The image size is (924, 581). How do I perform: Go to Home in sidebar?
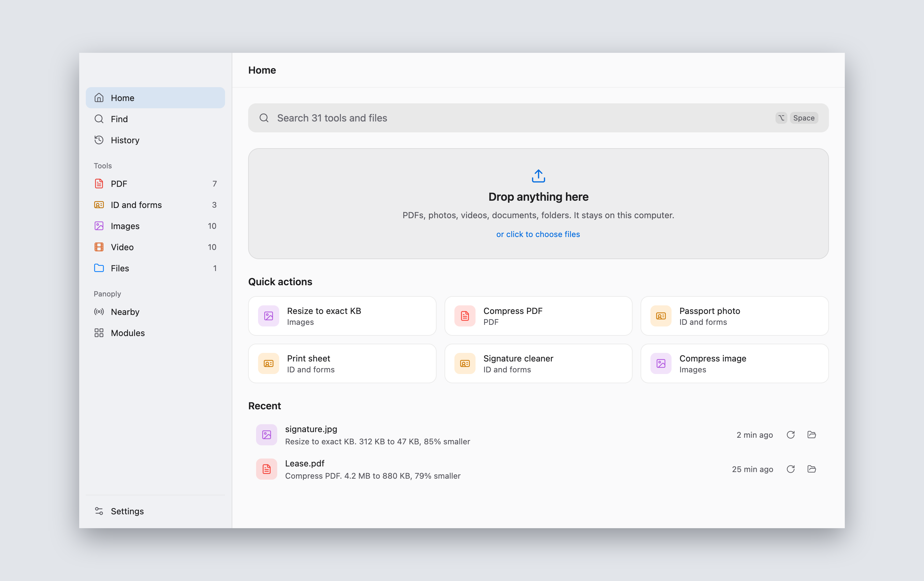pos(155,98)
